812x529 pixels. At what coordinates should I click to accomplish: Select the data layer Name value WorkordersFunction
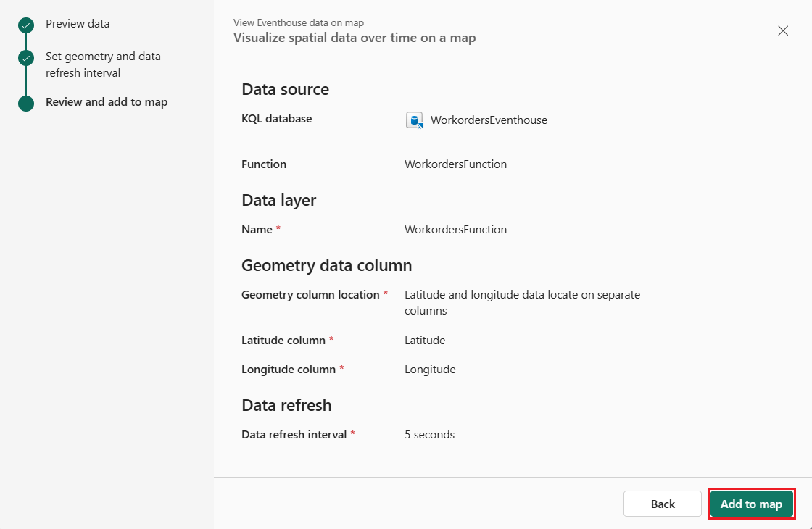tap(455, 229)
